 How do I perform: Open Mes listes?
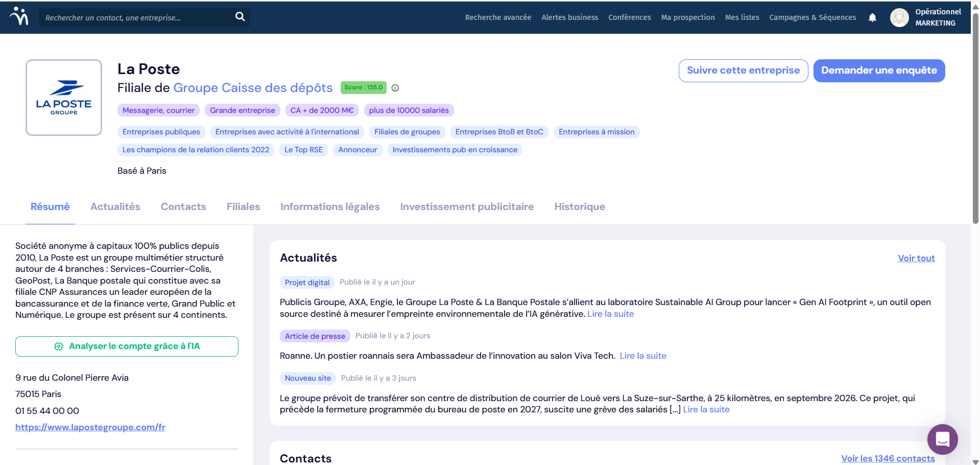pos(742,17)
